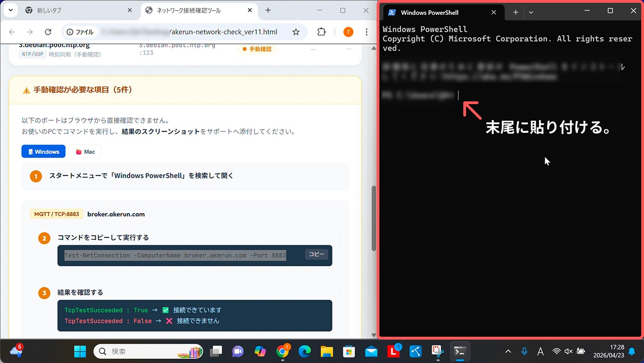Image resolution: width=644 pixels, height=363 pixels.
Task: Toggle the IME input mode A indicator
Action: pos(540,351)
